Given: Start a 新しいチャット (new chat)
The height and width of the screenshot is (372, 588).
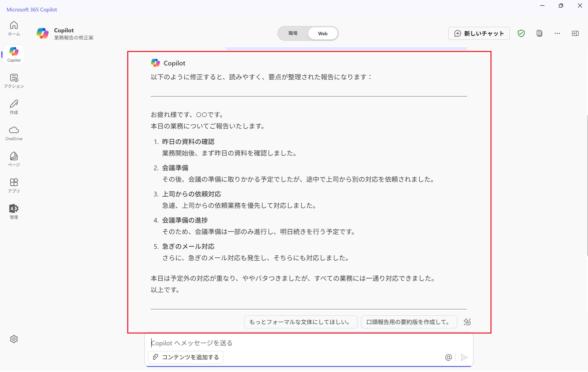Looking at the screenshot, I should pyautogui.click(x=479, y=33).
